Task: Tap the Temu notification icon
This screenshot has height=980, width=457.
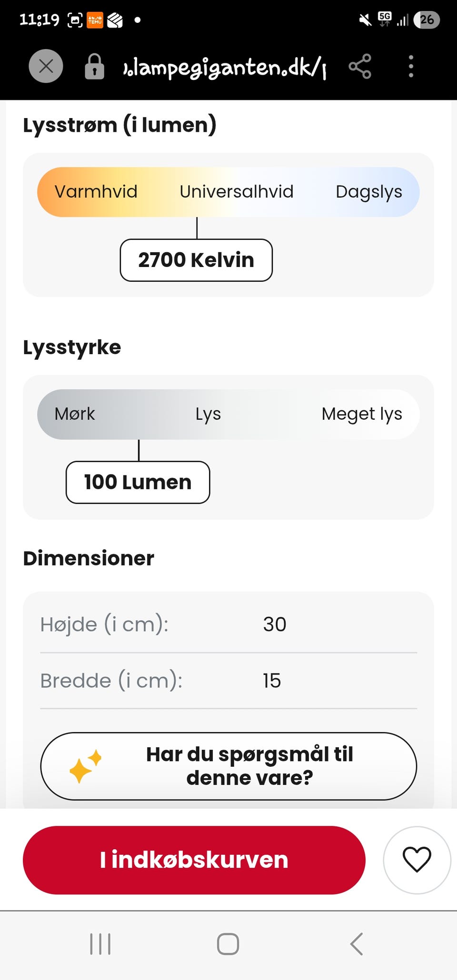Action: point(95,20)
